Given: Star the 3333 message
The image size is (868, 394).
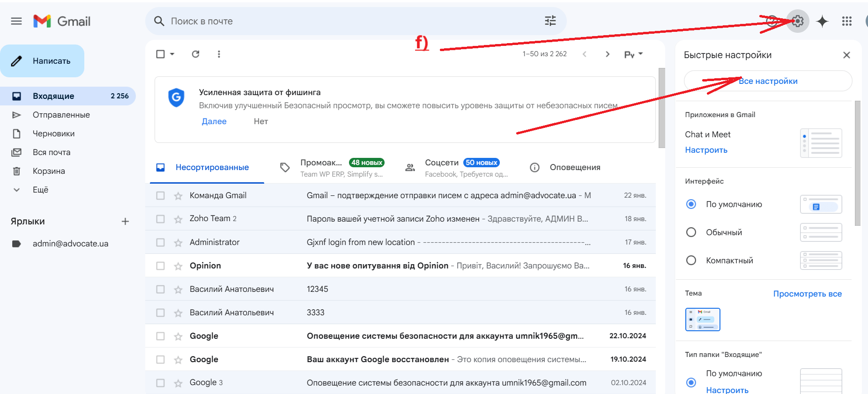Looking at the screenshot, I should point(178,313).
